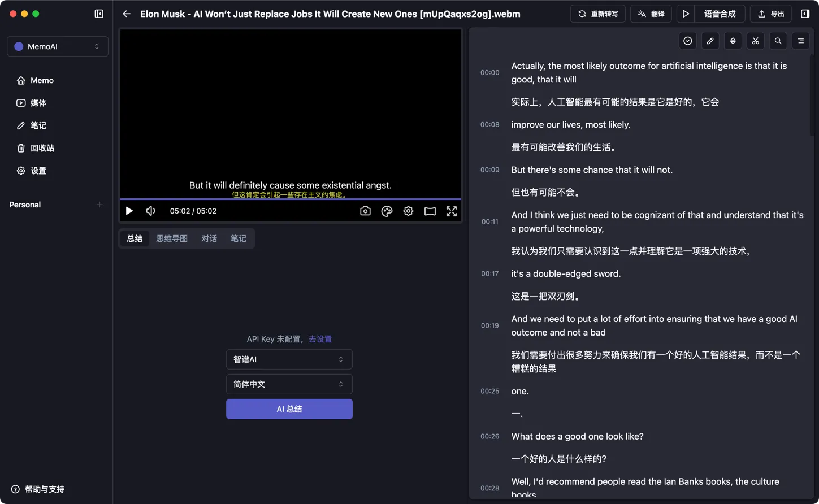Enter fullscreen video mode

click(452, 211)
